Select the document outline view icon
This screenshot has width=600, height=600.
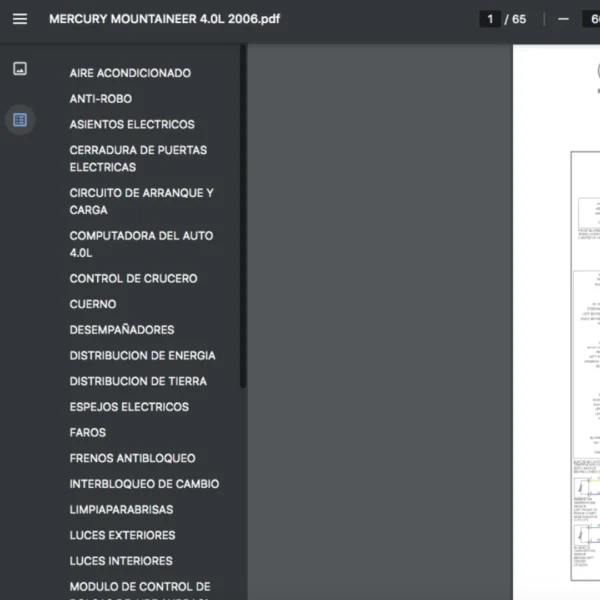point(20,120)
